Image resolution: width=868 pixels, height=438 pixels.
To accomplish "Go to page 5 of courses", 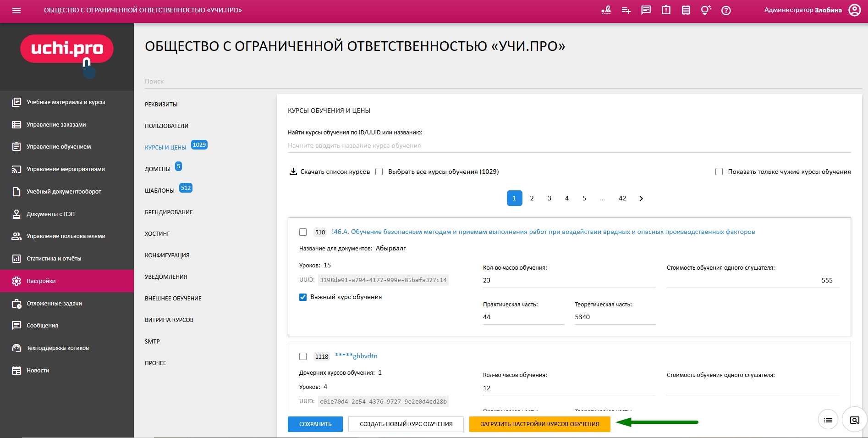I will (584, 199).
